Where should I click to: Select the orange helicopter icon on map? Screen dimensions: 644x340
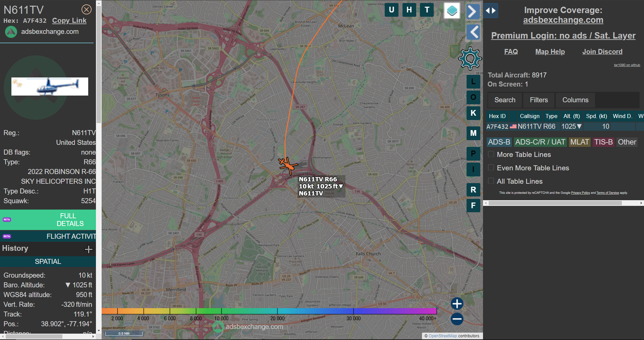coord(288,165)
